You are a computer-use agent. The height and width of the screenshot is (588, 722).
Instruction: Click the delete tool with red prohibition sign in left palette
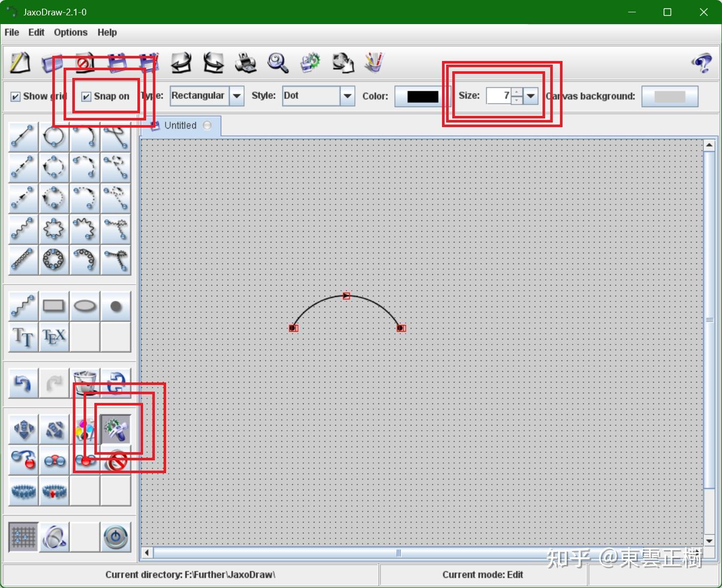[115, 460]
